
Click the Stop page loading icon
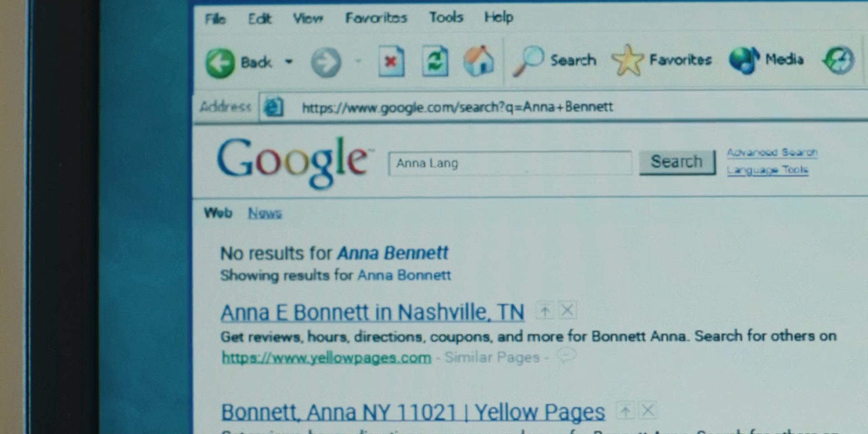391,61
